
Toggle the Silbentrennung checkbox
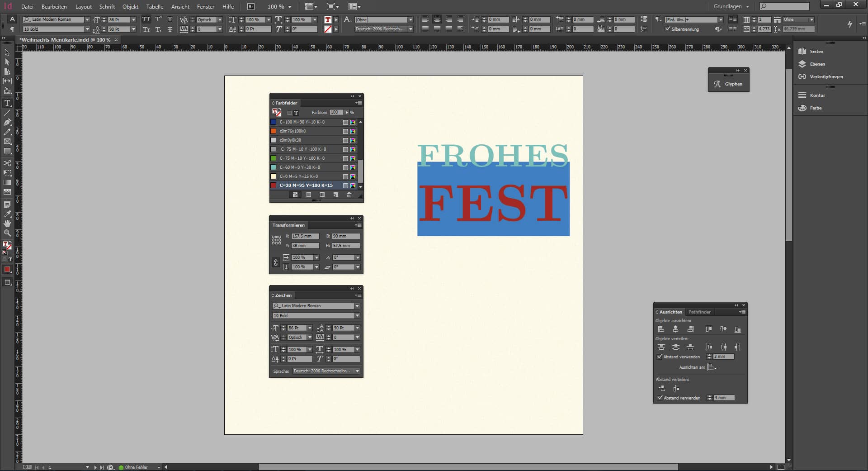click(668, 29)
